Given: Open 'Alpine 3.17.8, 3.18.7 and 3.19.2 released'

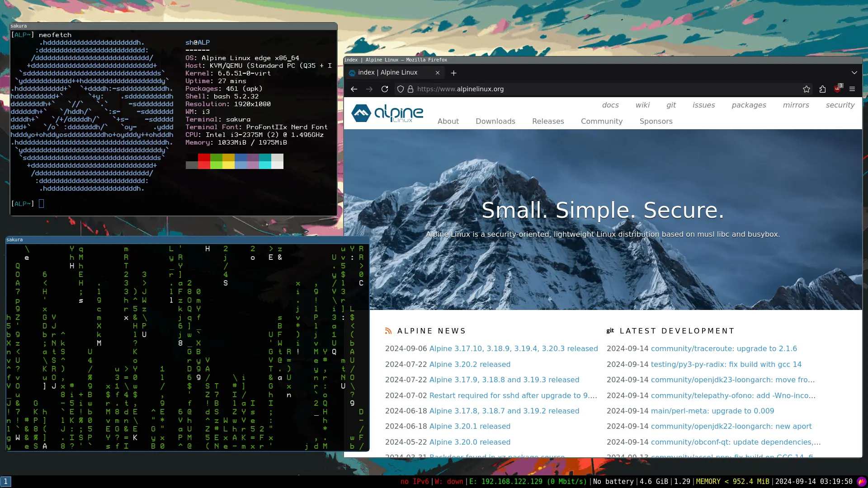Looking at the screenshot, I should click(504, 411).
